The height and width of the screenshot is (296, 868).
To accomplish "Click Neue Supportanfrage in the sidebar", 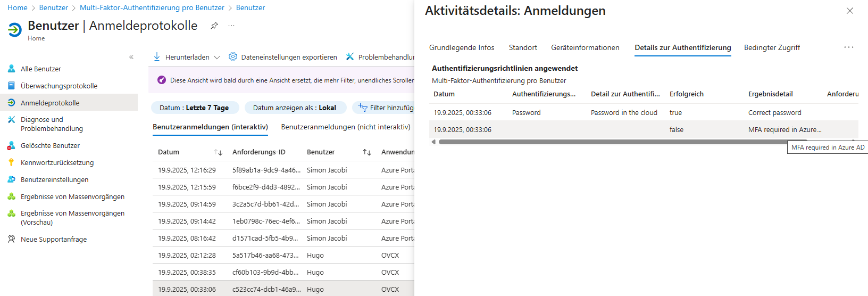I will (53, 239).
